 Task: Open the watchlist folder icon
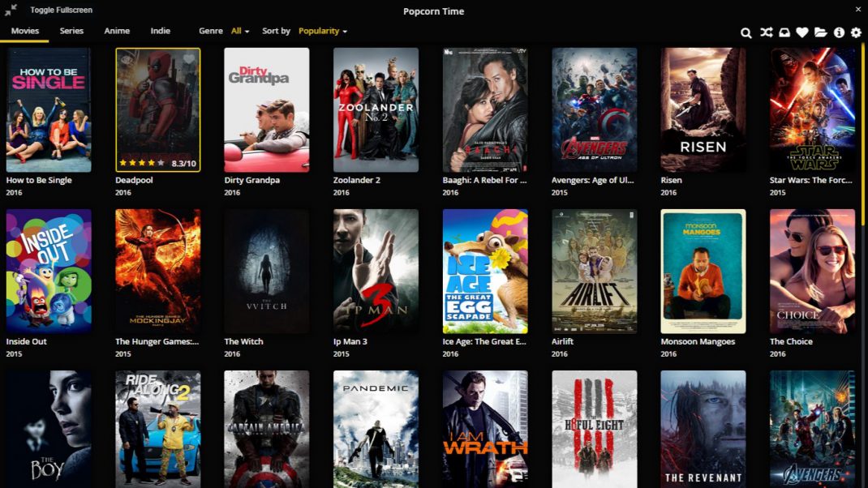tap(820, 32)
